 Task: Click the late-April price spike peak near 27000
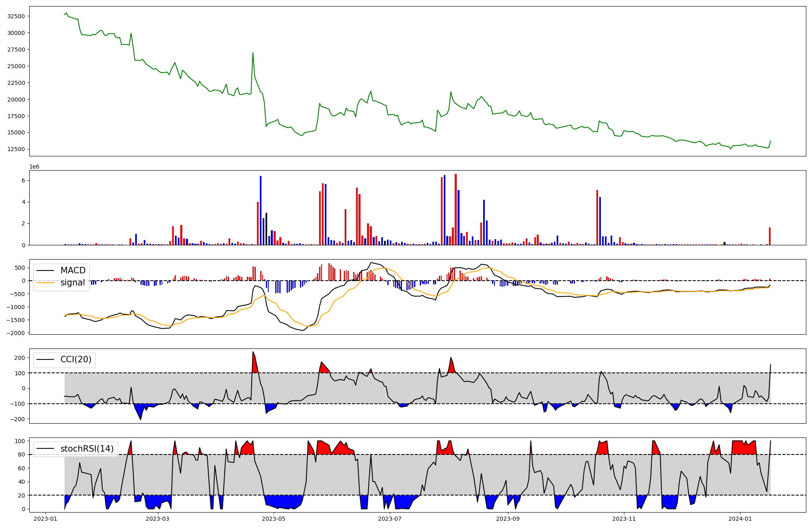253,52
